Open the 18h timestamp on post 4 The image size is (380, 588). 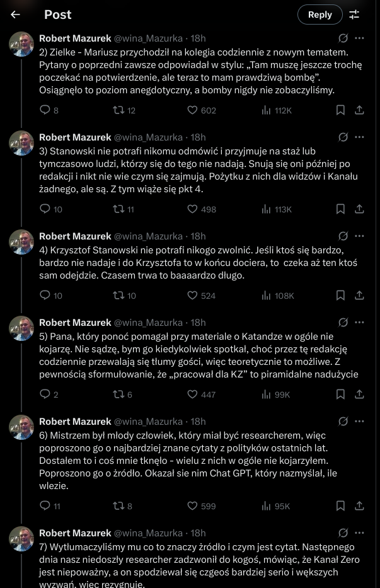coord(198,236)
